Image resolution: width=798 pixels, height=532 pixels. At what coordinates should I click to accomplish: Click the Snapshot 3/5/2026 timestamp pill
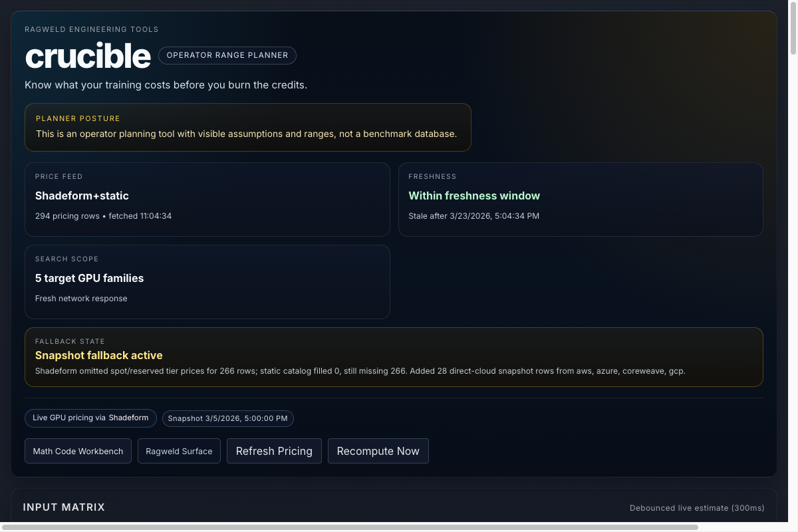click(x=228, y=418)
